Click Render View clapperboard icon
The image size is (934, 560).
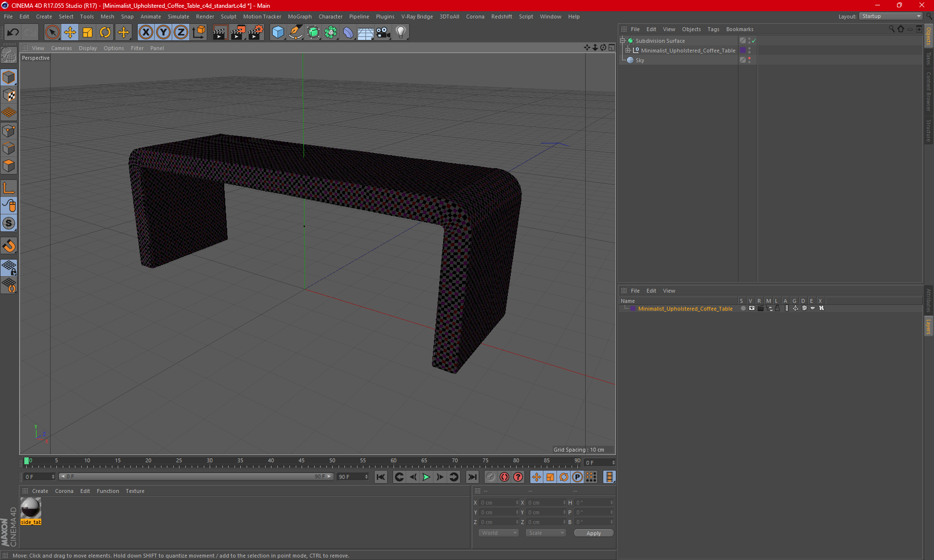tap(220, 33)
